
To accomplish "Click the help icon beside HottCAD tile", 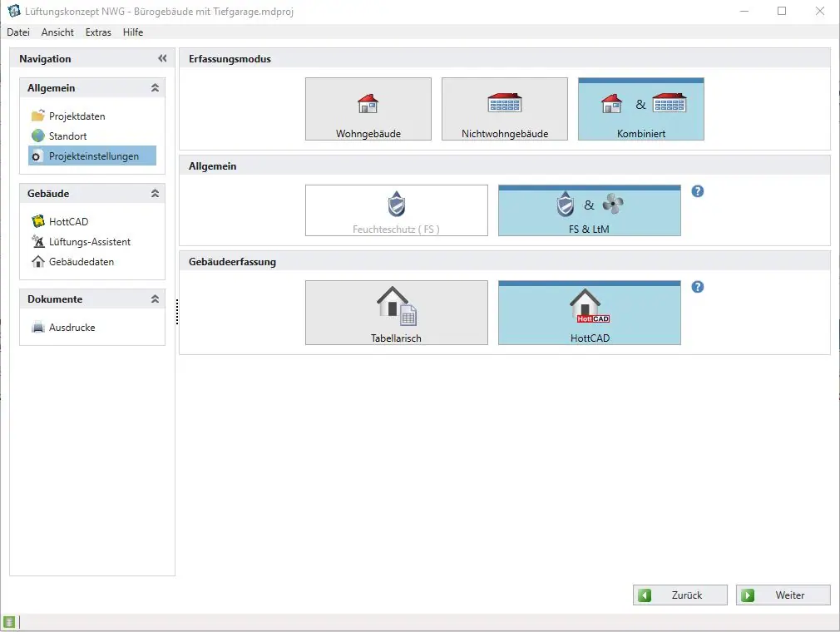I will [698, 287].
